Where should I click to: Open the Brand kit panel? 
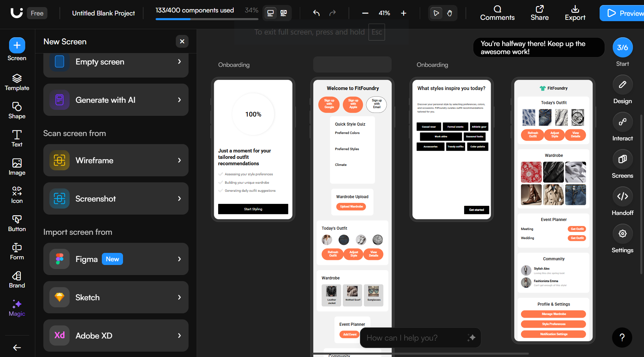17,280
